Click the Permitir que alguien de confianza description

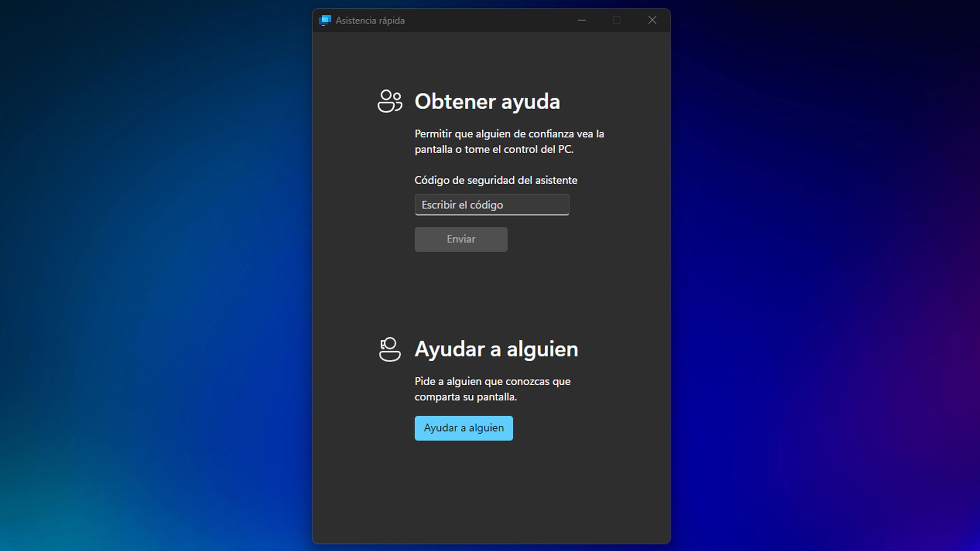coord(509,142)
